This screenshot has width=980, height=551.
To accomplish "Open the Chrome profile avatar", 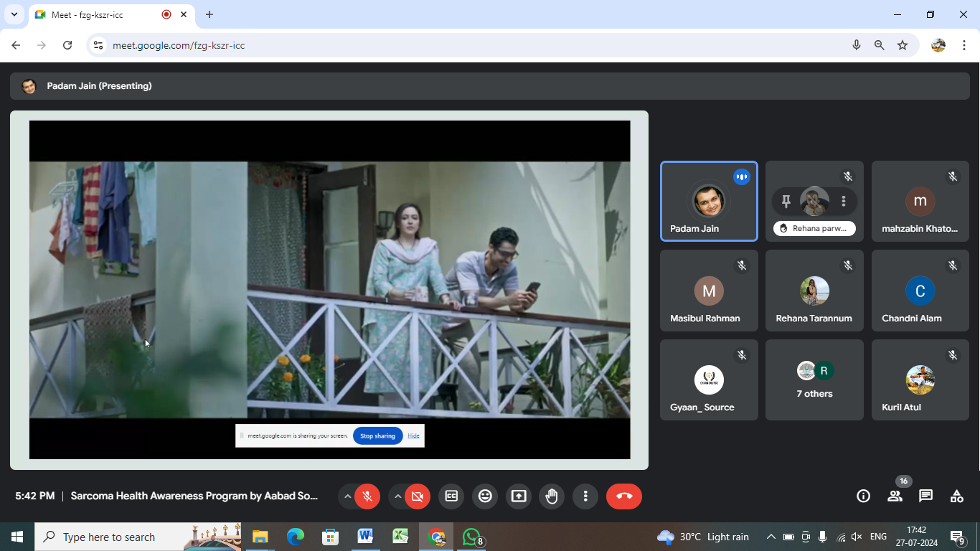I will [x=938, y=45].
